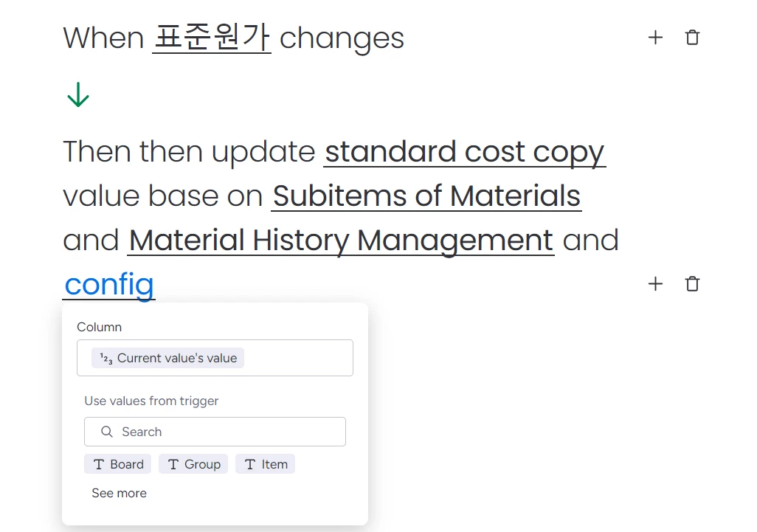
Task: Insert the Group trigger value
Action: [x=193, y=464]
